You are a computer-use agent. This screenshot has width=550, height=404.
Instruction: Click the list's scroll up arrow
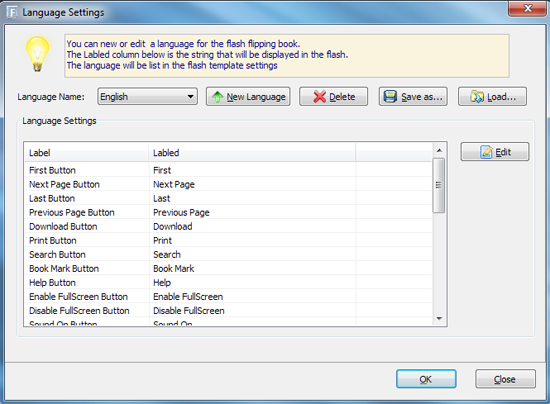coord(439,150)
